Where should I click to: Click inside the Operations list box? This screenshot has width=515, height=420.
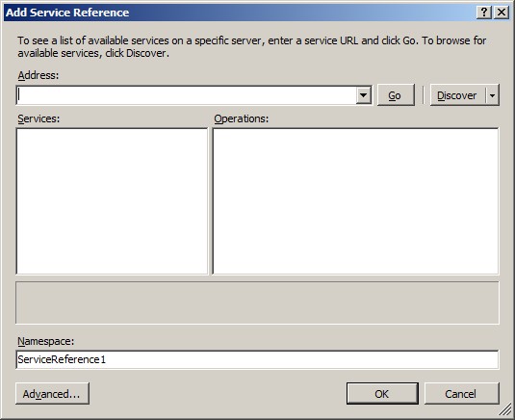point(356,201)
